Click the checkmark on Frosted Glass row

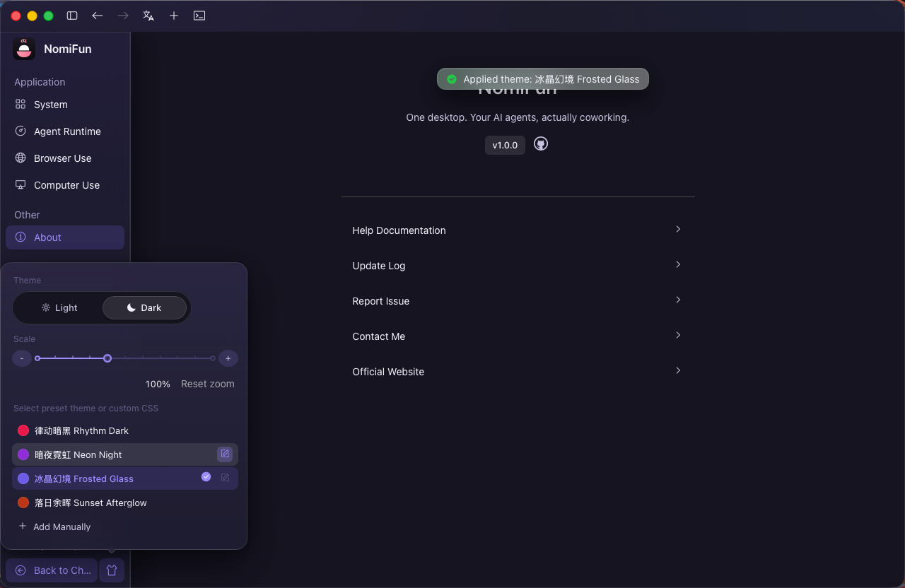[206, 477]
